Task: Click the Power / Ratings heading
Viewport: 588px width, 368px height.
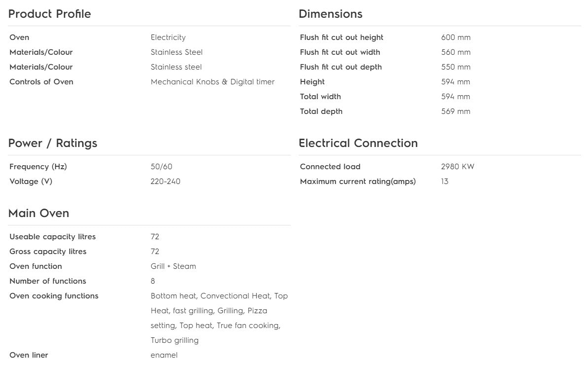Action: [x=53, y=143]
